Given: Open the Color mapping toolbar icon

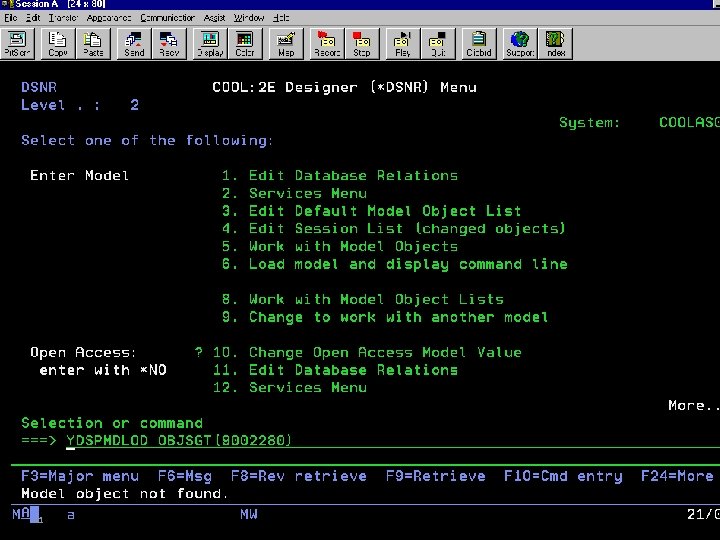Looking at the screenshot, I should [x=245, y=44].
